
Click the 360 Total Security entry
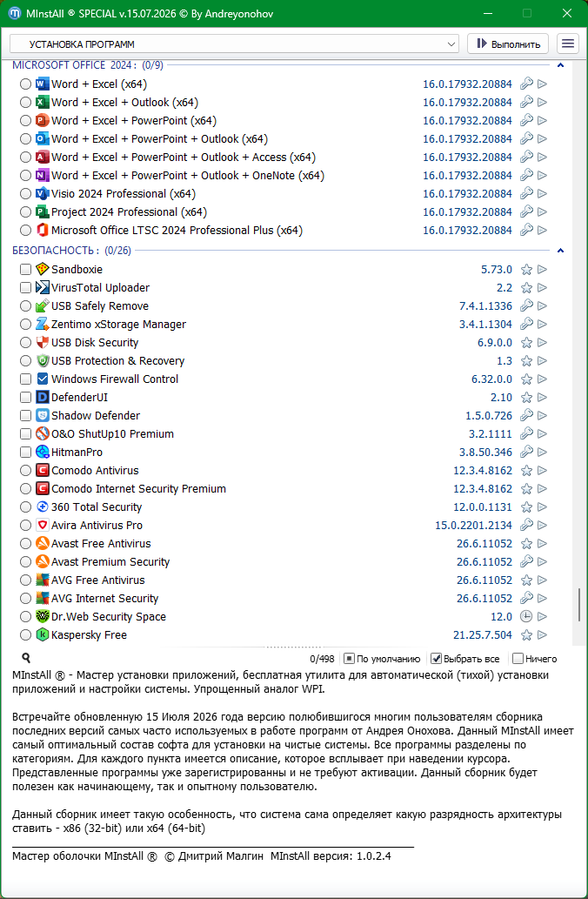tap(97, 507)
